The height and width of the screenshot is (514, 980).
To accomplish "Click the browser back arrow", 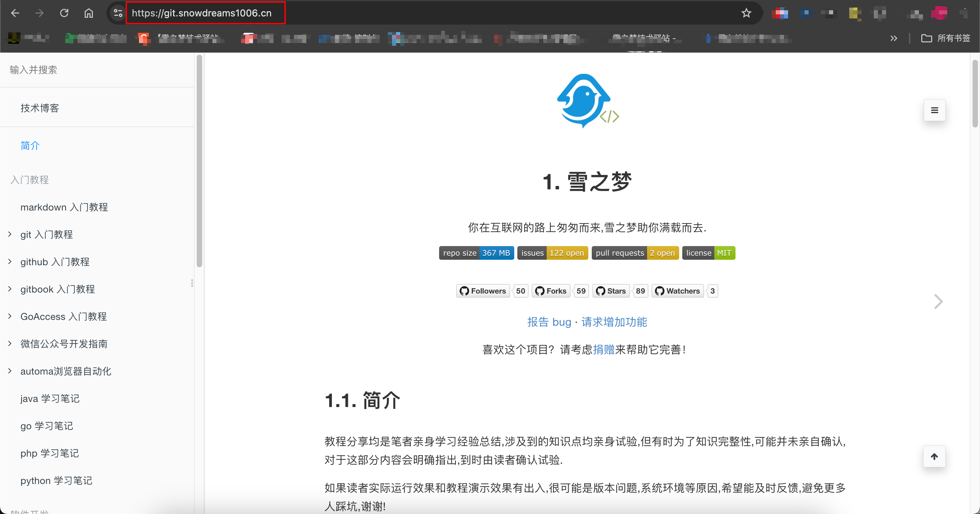I will coord(15,13).
